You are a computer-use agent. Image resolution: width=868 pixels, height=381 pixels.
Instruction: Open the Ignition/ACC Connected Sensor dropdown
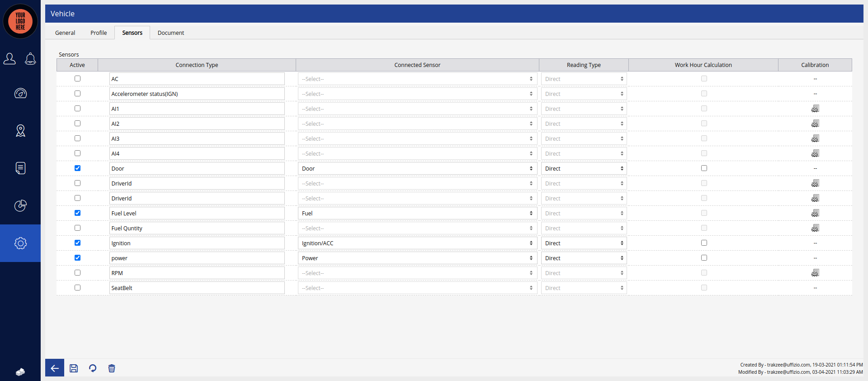pos(417,243)
